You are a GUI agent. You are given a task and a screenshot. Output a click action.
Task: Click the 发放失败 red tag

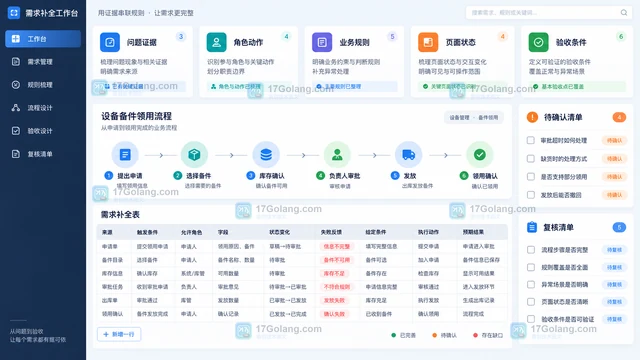tap(334, 300)
